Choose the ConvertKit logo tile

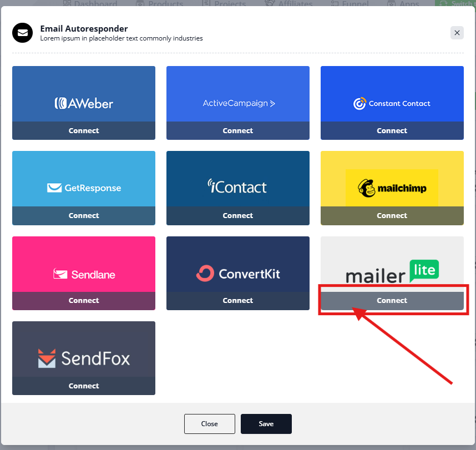(237, 264)
